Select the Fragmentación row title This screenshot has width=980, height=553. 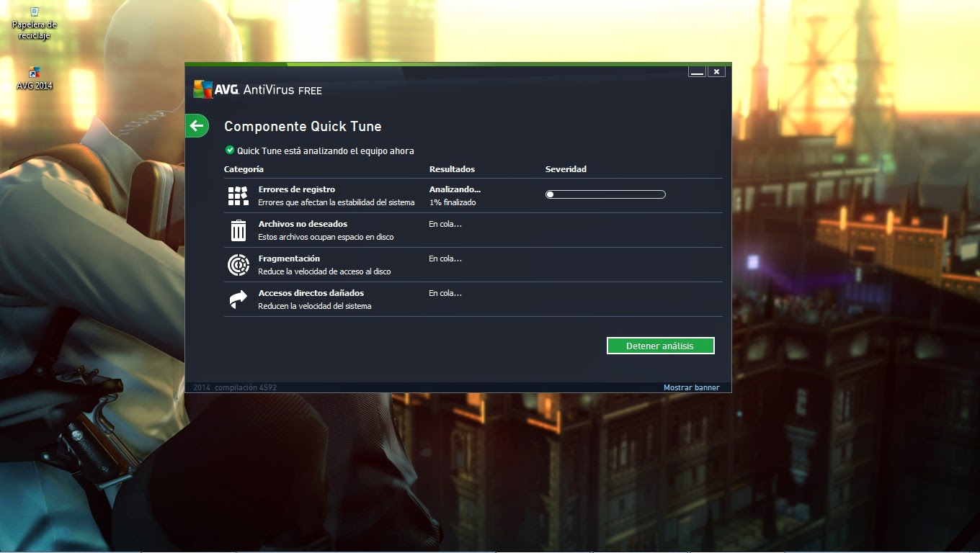pyautogui.click(x=289, y=258)
